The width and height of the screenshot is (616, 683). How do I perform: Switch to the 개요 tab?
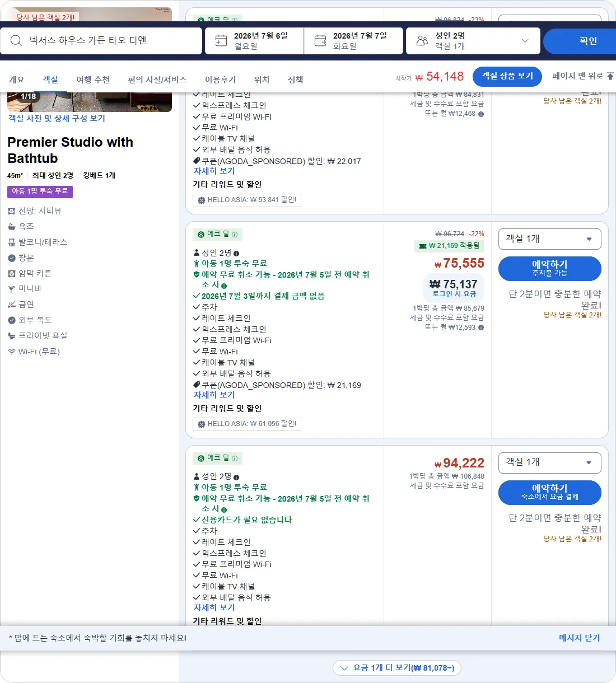pyautogui.click(x=17, y=79)
